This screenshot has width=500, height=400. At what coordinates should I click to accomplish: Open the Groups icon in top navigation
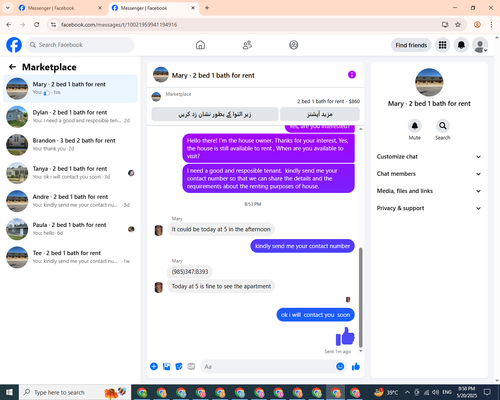click(x=294, y=45)
